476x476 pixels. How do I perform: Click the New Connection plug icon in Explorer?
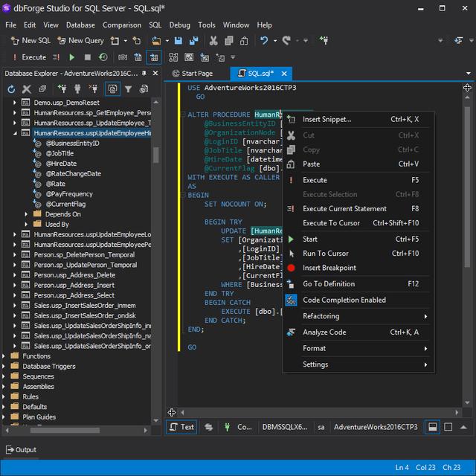point(62,89)
